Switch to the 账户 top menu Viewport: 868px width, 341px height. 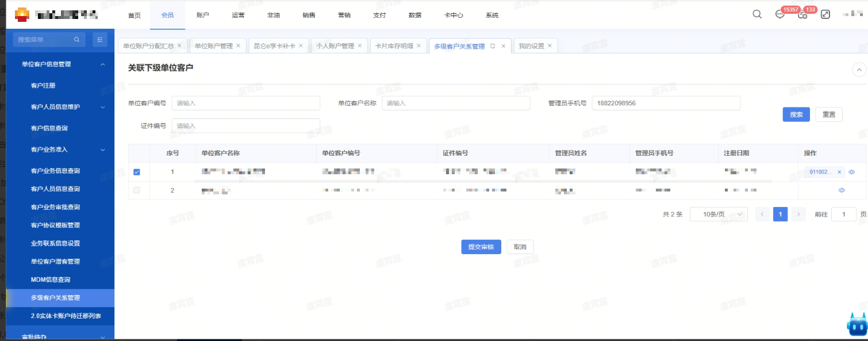point(202,16)
